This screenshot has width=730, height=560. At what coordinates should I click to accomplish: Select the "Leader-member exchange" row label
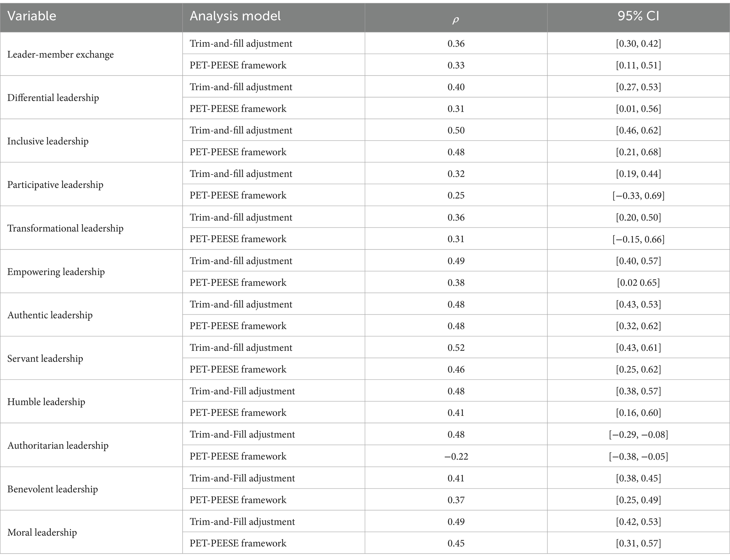coord(60,54)
